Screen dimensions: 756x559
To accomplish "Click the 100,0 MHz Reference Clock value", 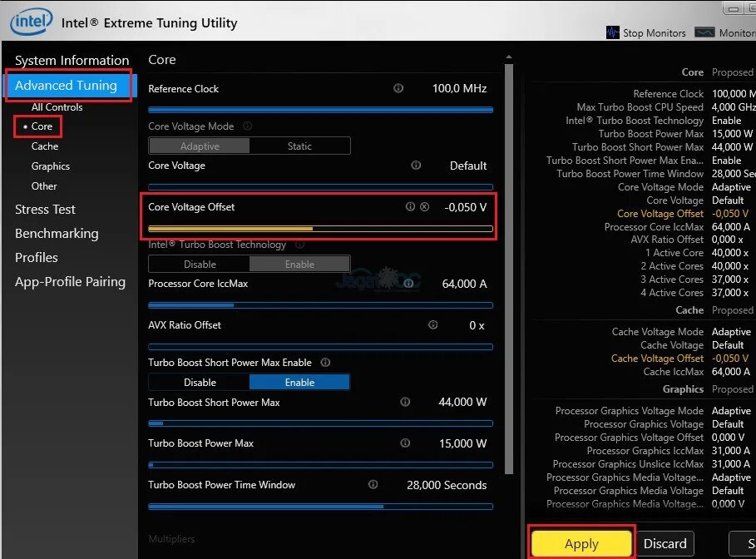I will [x=459, y=89].
